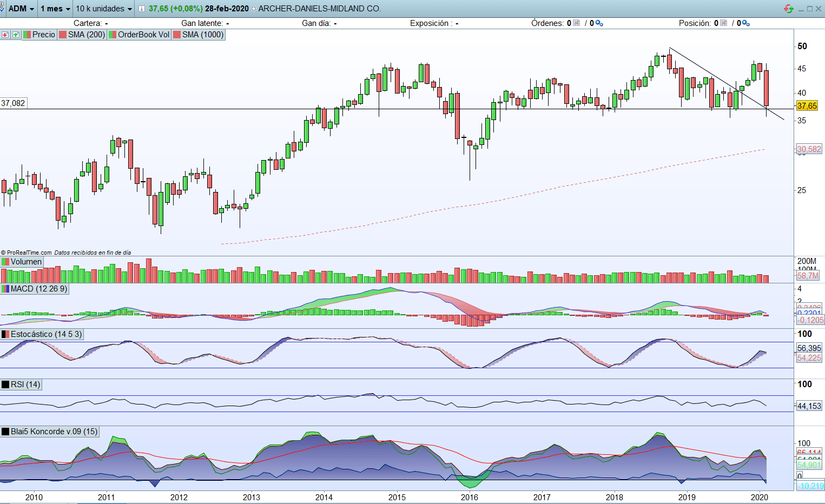Click the ProRealTime.com copyright text

point(26,253)
